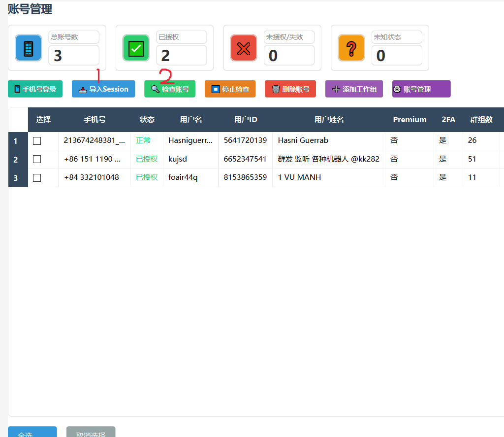Click the green checkmark authorized icon
Screen dimensions: 504x437
pyautogui.click(x=136, y=48)
